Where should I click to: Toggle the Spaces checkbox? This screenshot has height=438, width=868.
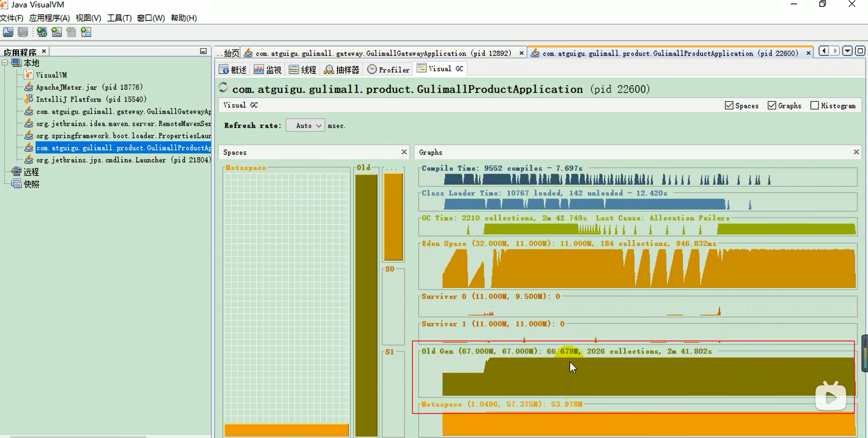tap(729, 105)
